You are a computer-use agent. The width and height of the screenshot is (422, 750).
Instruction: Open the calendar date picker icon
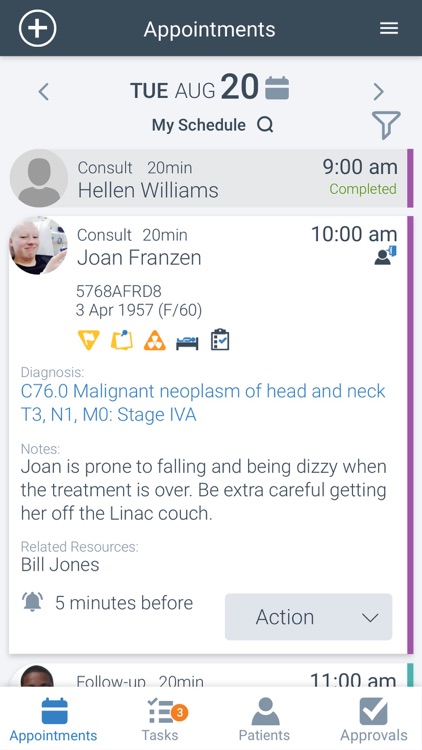pyautogui.click(x=277, y=88)
